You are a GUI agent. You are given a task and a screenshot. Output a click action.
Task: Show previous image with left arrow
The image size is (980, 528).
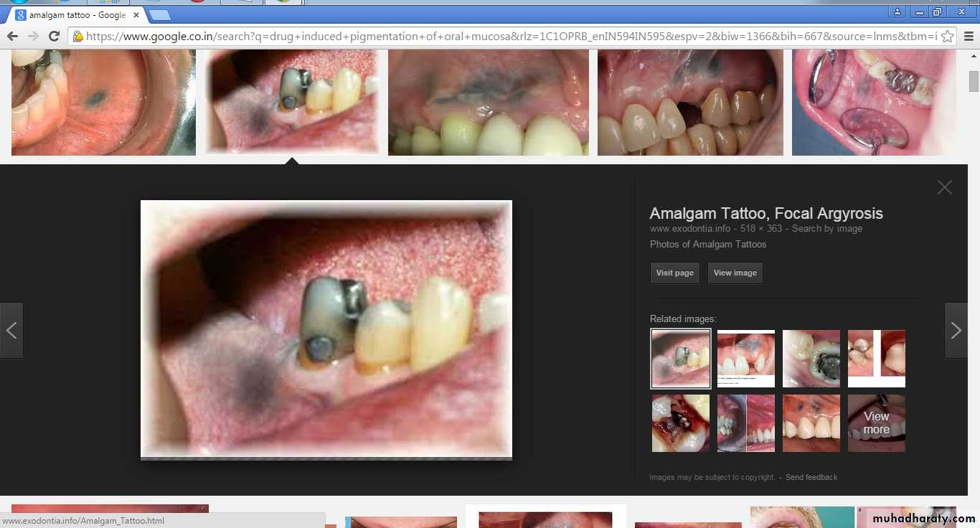click(x=11, y=330)
